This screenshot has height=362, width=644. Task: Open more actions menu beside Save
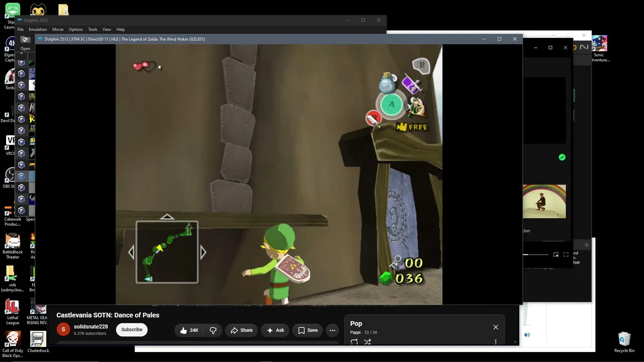[x=332, y=330]
